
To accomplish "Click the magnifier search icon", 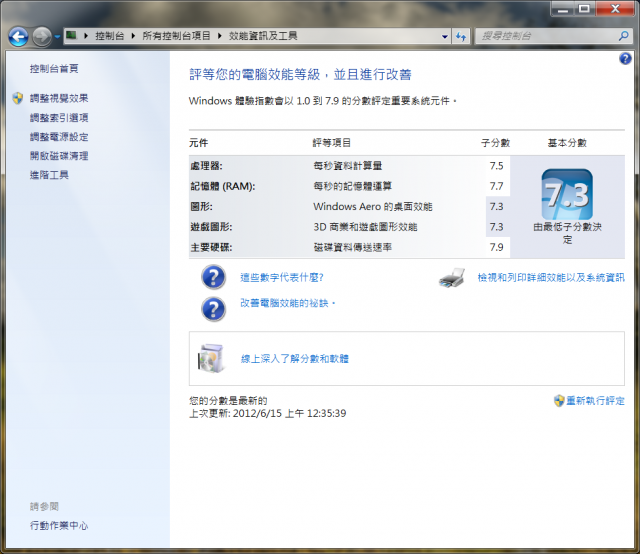I will tap(623, 36).
